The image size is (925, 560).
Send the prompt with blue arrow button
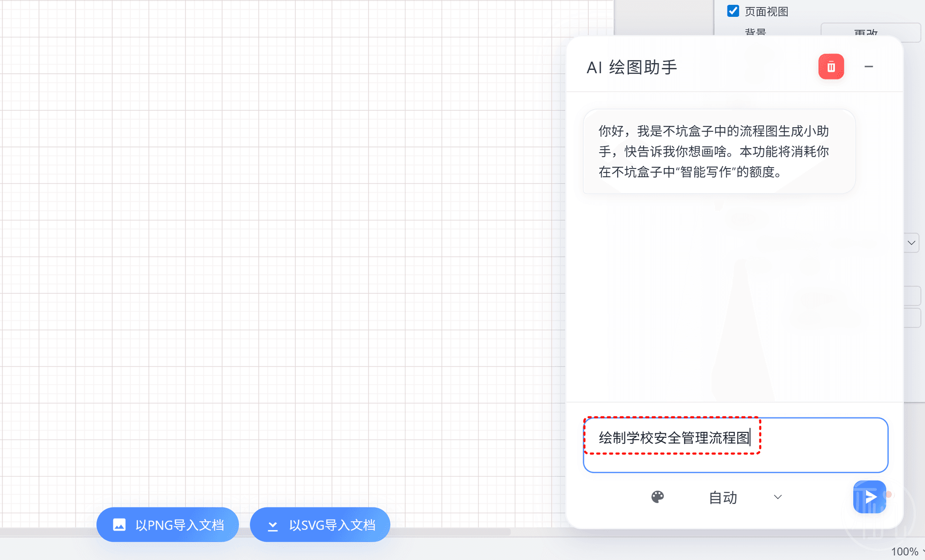(870, 497)
